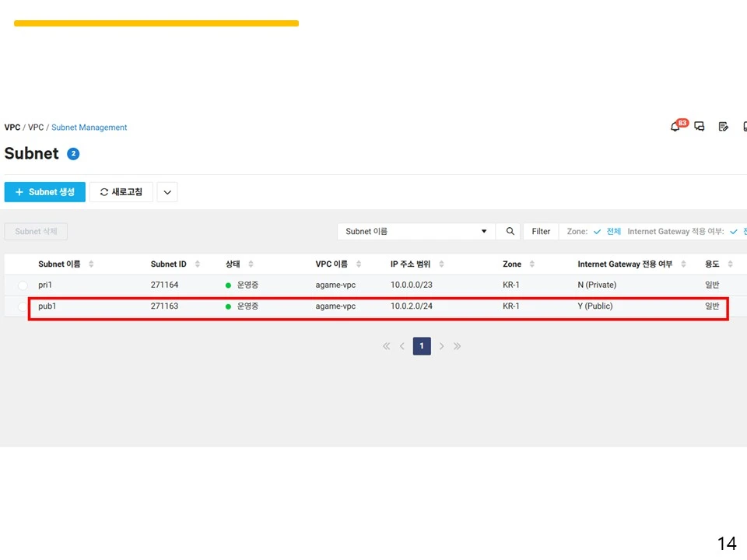The height and width of the screenshot is (560, 747).
Task: Toggle Zone 전체 filter checkmark
Action: pyautogui.click(x=597, y=232)
